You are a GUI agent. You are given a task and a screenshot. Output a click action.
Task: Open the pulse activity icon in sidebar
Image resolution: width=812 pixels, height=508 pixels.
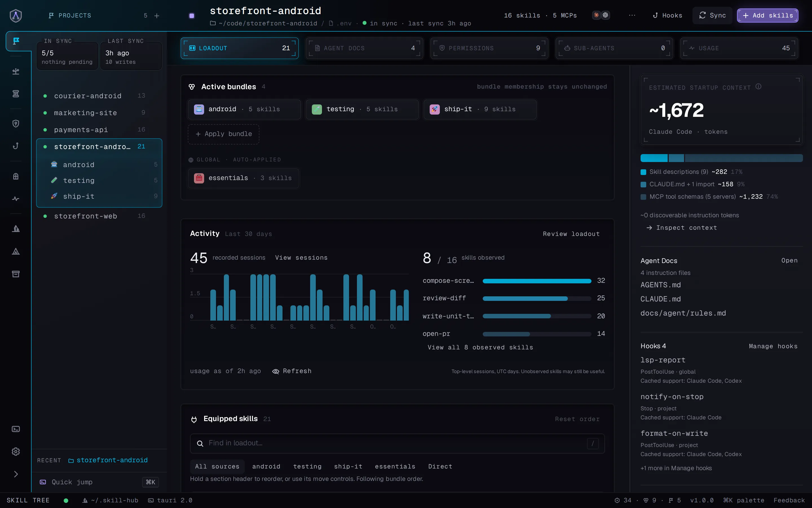click(x=16, y=199)
